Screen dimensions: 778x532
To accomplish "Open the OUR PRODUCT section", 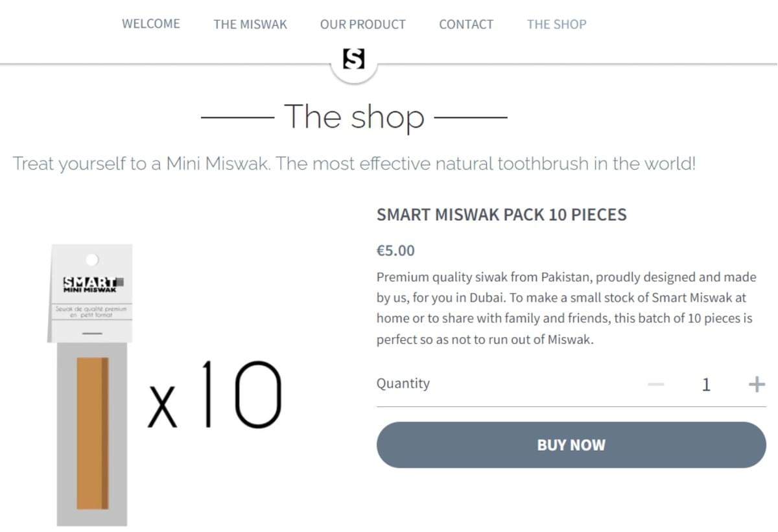I will [362, 25].
